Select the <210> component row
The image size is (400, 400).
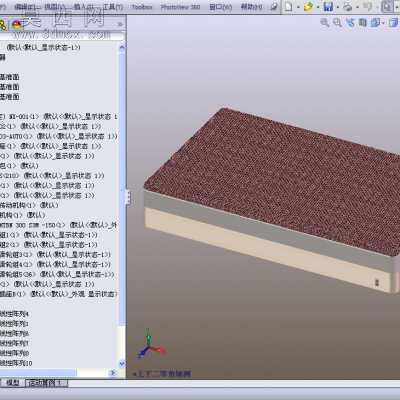(52, 176)
